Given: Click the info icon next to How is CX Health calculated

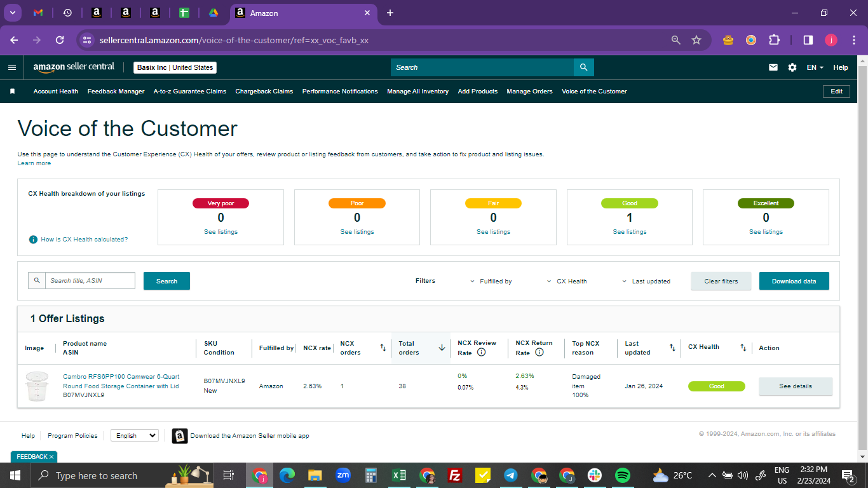Looking at the screenshot, I should pyautogui.click(x=33, y=240).
